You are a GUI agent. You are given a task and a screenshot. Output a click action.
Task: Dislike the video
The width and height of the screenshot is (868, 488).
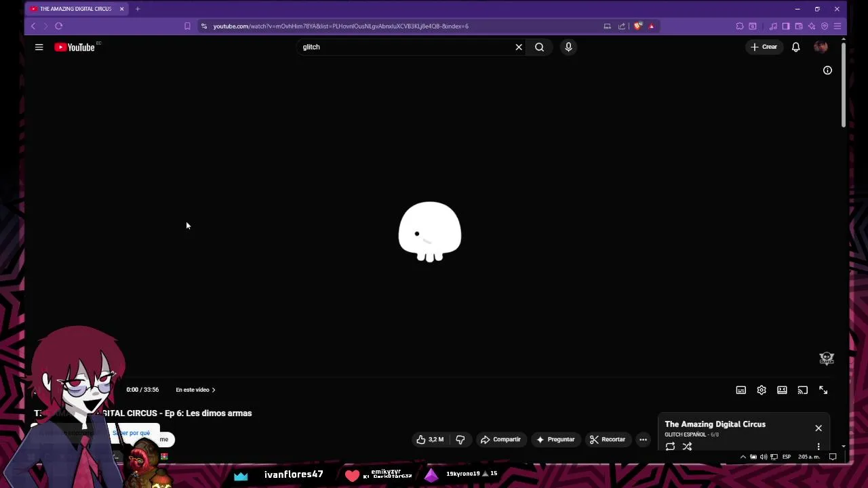pyautogui.click(x=460, y=439)
